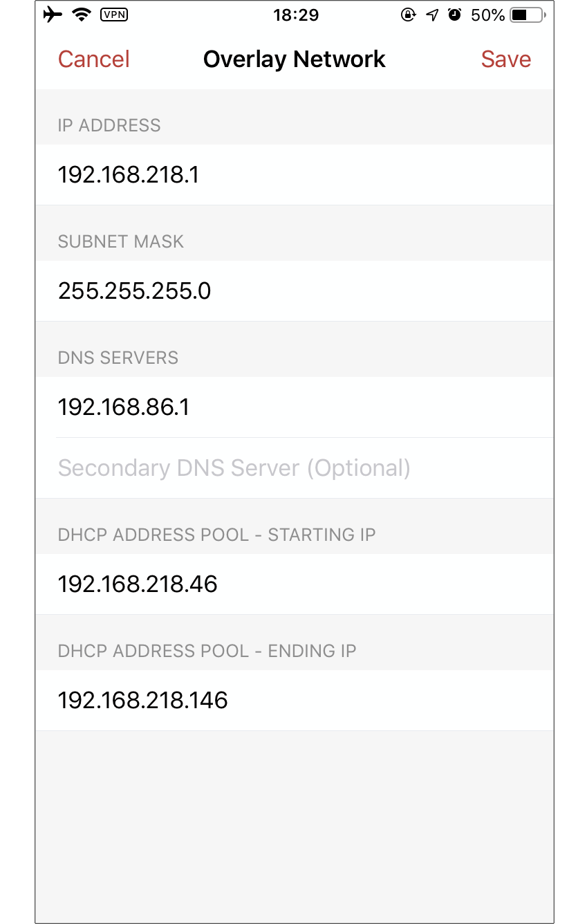The width and height of the screenshot is (587, 924).
Task: Tap the DNS SERVERS section header
Action: click(x=118, y=358)
